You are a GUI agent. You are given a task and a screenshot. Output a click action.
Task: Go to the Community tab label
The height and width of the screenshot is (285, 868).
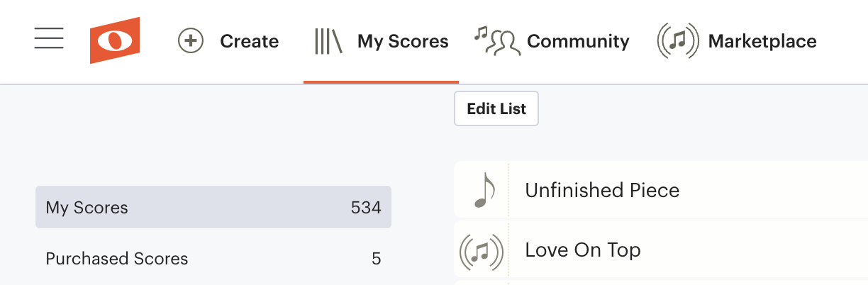pos(578,41)
